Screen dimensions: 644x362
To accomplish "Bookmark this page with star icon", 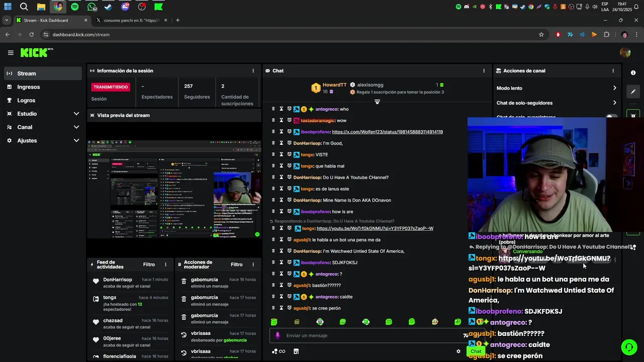I will tap(541, 35).
